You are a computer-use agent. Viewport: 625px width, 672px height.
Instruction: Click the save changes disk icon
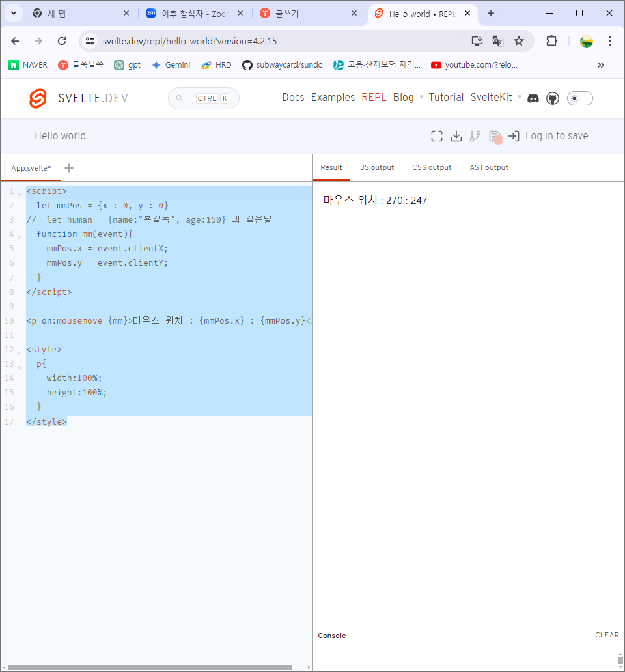click(495, 137)
